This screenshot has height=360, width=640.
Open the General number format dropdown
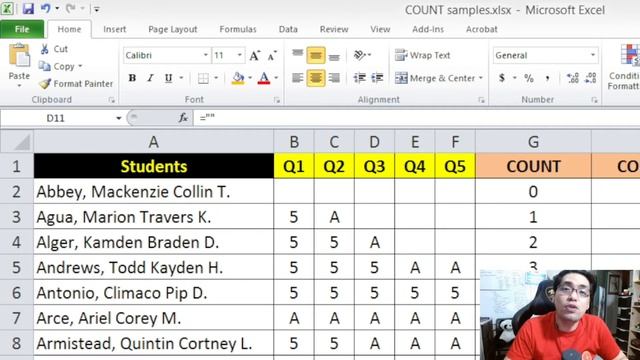pos(593,55)
